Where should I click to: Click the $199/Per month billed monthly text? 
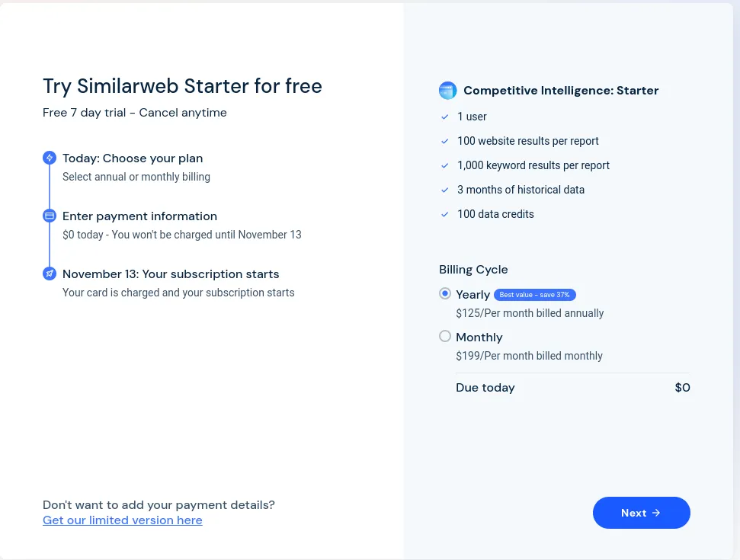[529, 356]
